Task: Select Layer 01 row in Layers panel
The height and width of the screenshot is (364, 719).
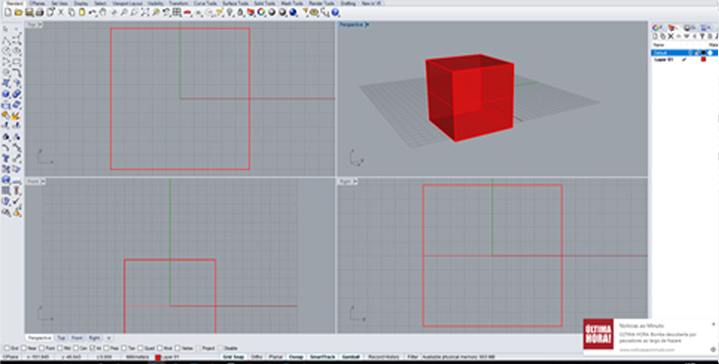Action: click(685, 60)
